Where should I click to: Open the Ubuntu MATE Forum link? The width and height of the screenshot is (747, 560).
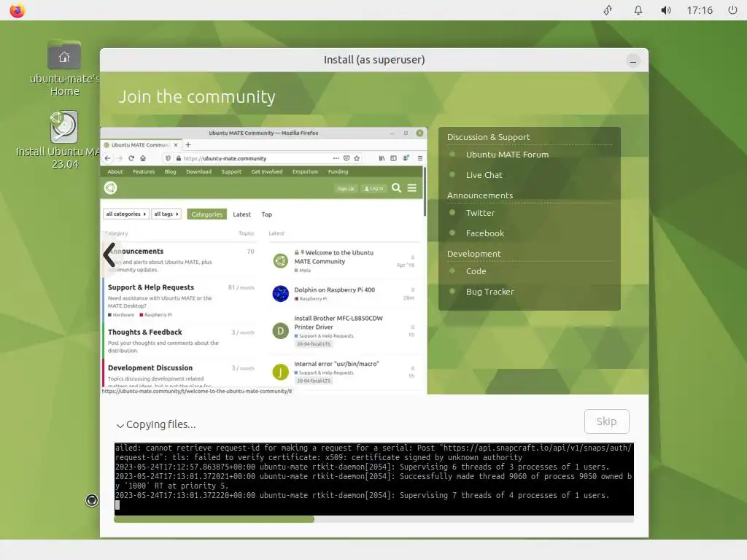(507, 155)
